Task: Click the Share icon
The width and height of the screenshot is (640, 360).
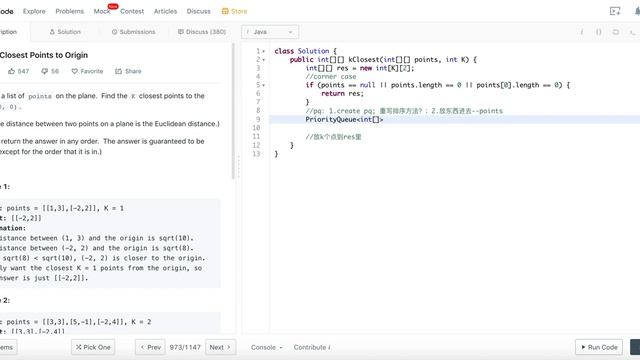Action: (118, 71)
